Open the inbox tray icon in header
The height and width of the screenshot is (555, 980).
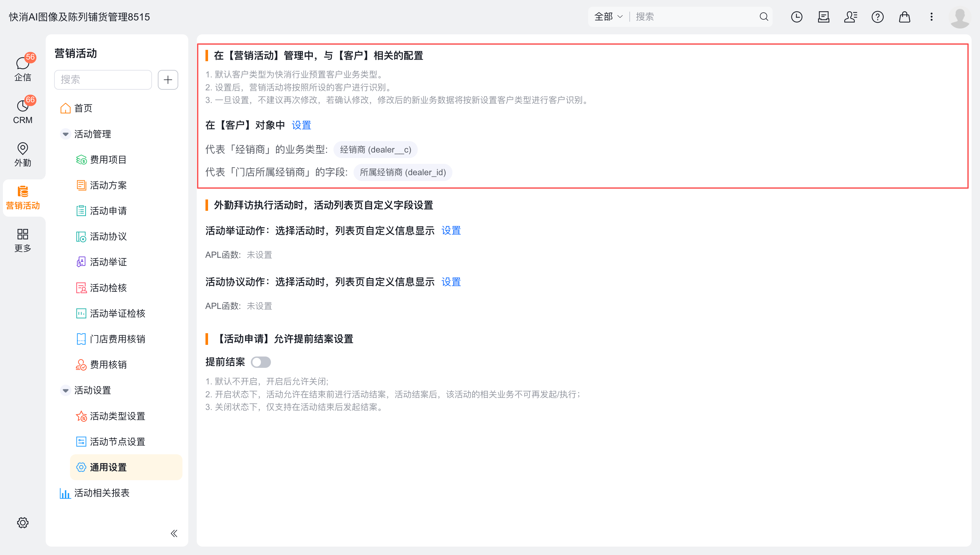(x=823, y=17)
